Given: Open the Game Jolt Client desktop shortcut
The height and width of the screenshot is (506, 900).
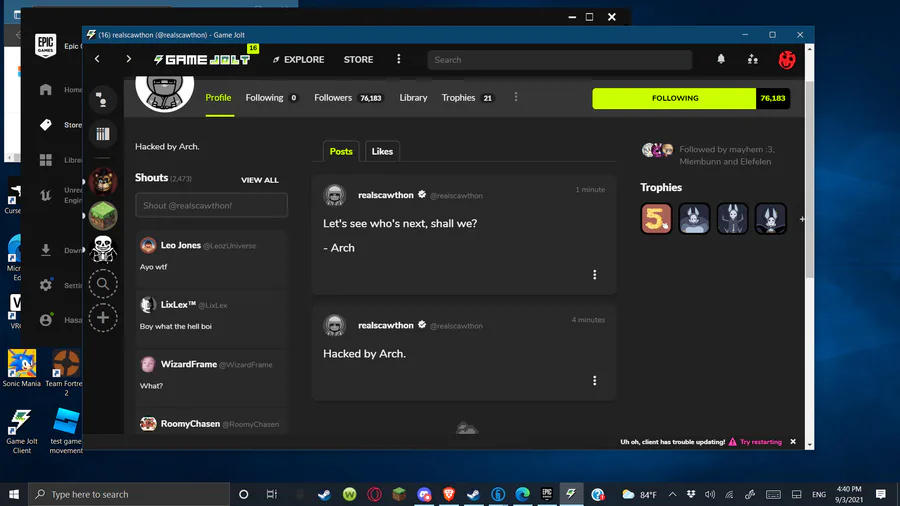Looking at the screenshot, I should pos(22,431).
